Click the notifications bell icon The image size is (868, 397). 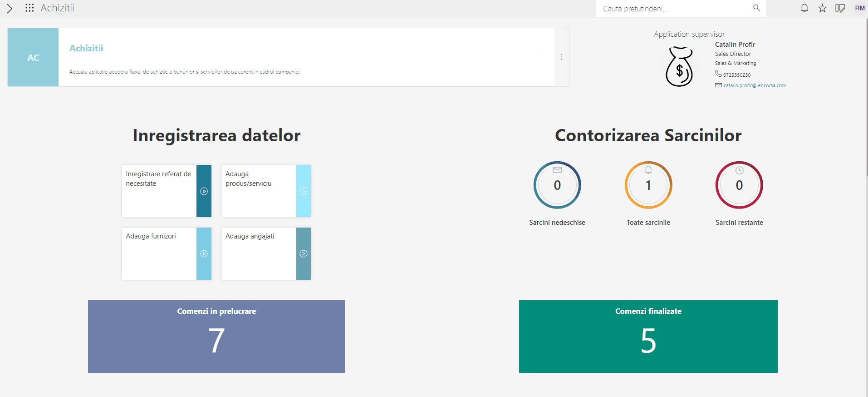click(804, 8)
